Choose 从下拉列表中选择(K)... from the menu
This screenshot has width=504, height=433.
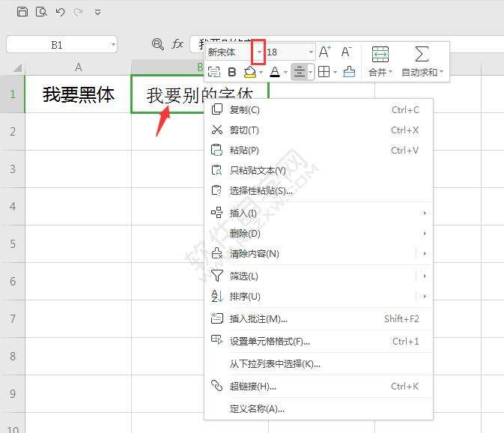coord(318,363)
